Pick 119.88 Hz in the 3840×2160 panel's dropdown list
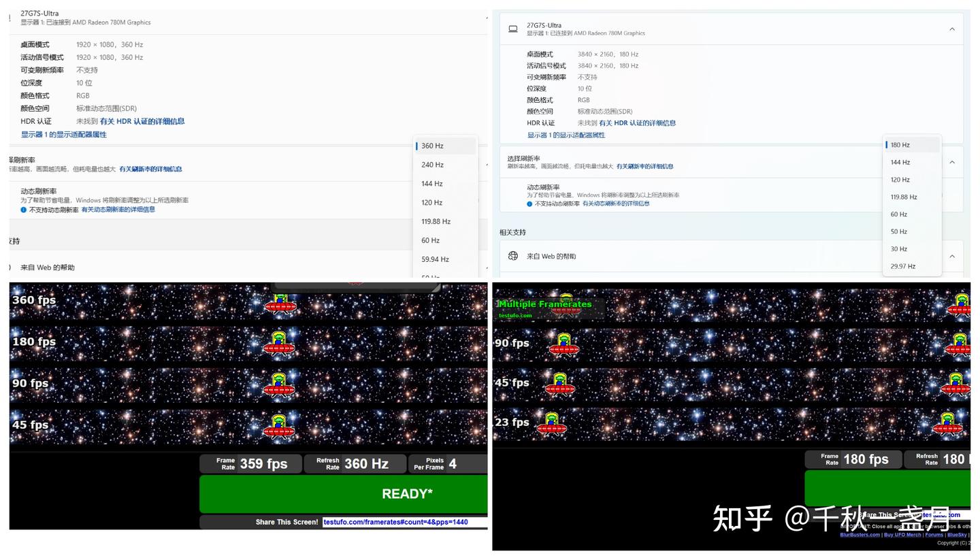Viewport: 980px width, 560px height. 912,197
